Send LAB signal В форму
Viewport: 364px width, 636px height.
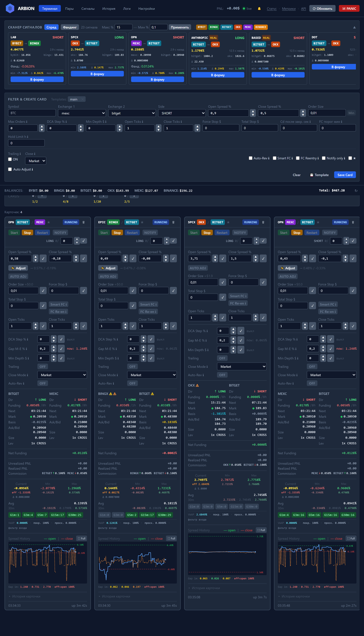point(37,79)
